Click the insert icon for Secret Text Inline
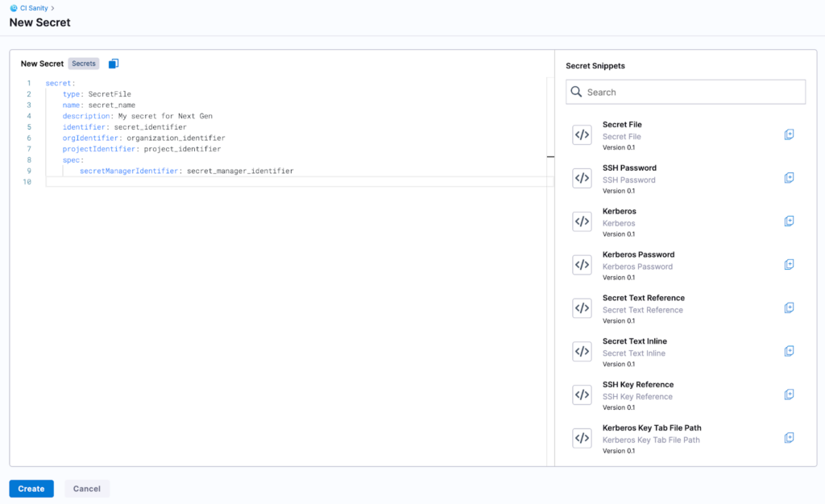This screenshot has height=504, width=825. pos(789,351)
